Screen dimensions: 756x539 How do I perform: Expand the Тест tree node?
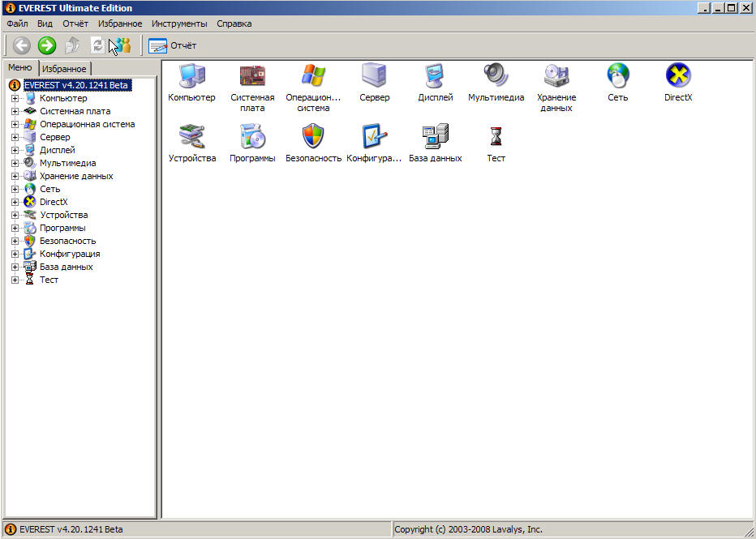click(15, 280)
